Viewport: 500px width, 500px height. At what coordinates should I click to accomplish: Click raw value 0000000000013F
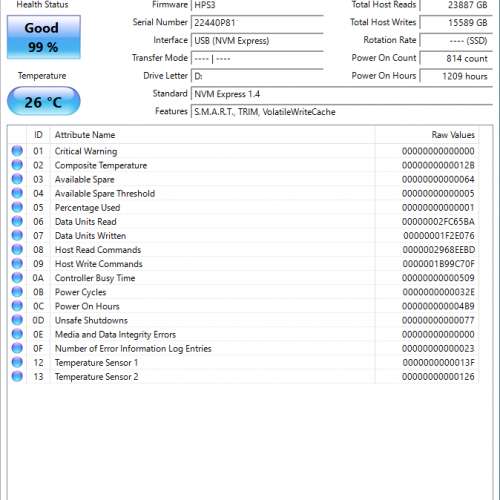(438, 362)
